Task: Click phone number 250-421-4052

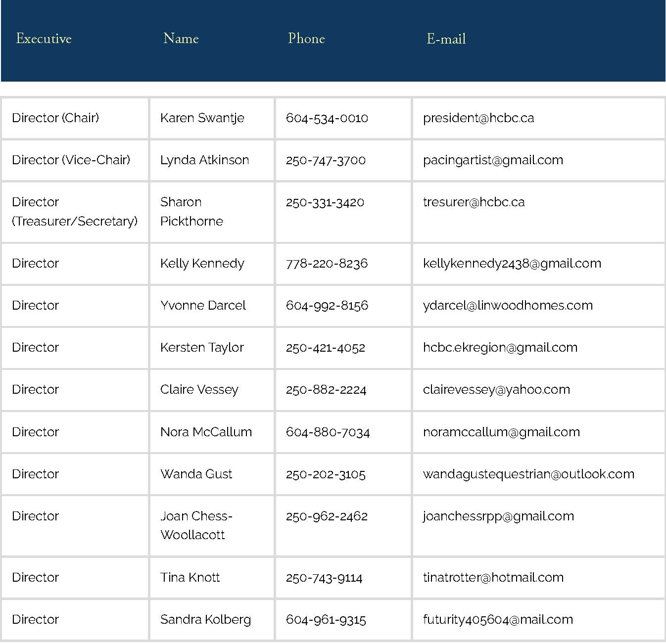Action: (326, 347)
